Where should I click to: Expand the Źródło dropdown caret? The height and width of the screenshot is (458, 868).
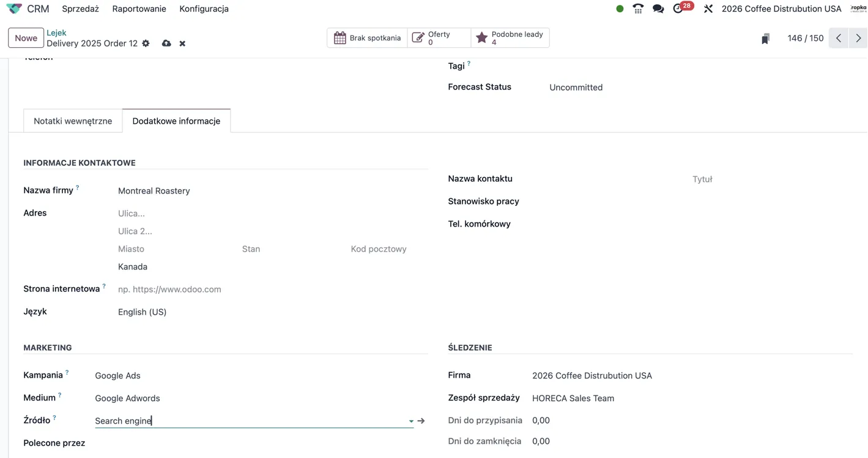411,421
